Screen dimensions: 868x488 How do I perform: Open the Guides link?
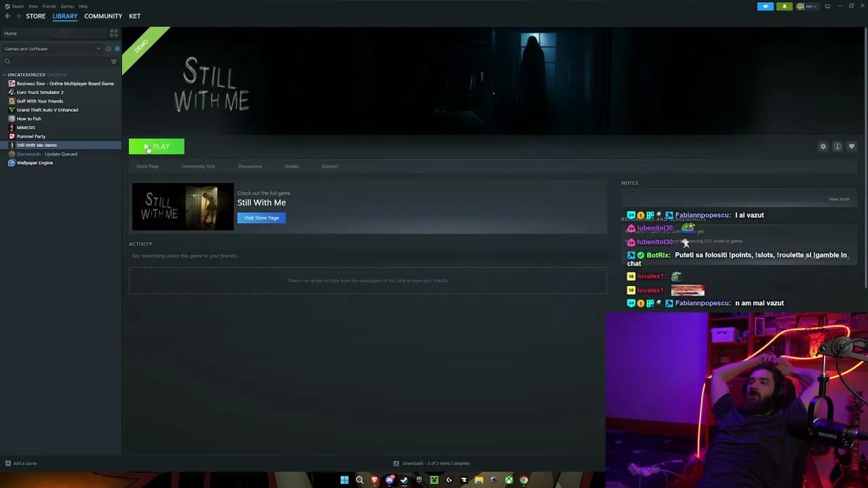292,166
